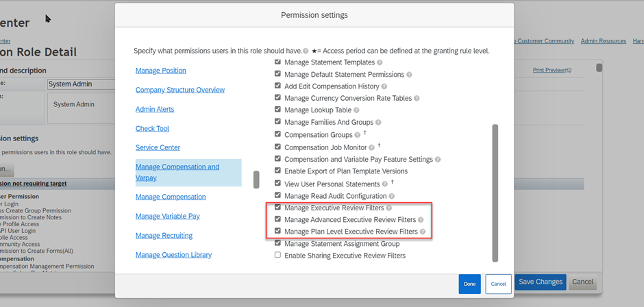
Task: Open help icon beside Manage Statement Templates
Action: click(x=380, y=62)
